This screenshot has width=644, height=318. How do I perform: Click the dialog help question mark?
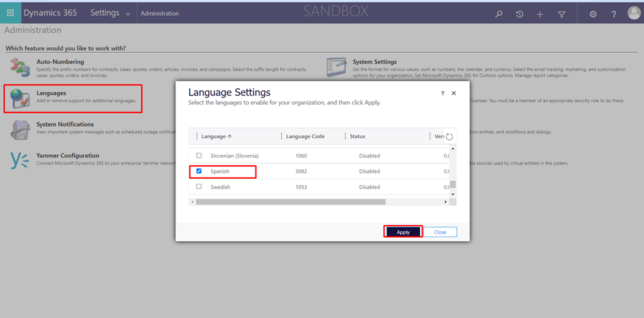click(443, 94)
